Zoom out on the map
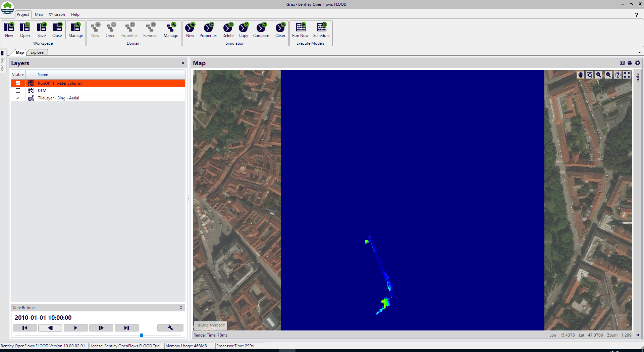Image resolution: width=644 pixels, height=352 pixels. point(608,75)
